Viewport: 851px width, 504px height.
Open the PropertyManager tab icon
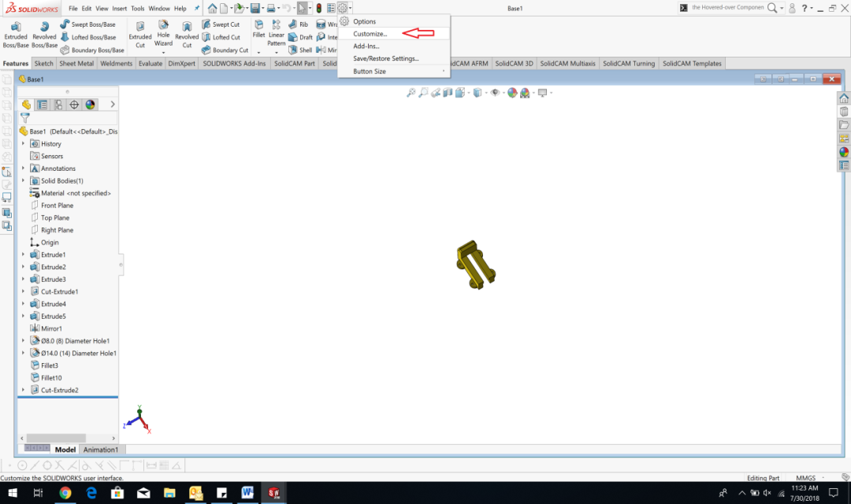(x=42, y=105)
